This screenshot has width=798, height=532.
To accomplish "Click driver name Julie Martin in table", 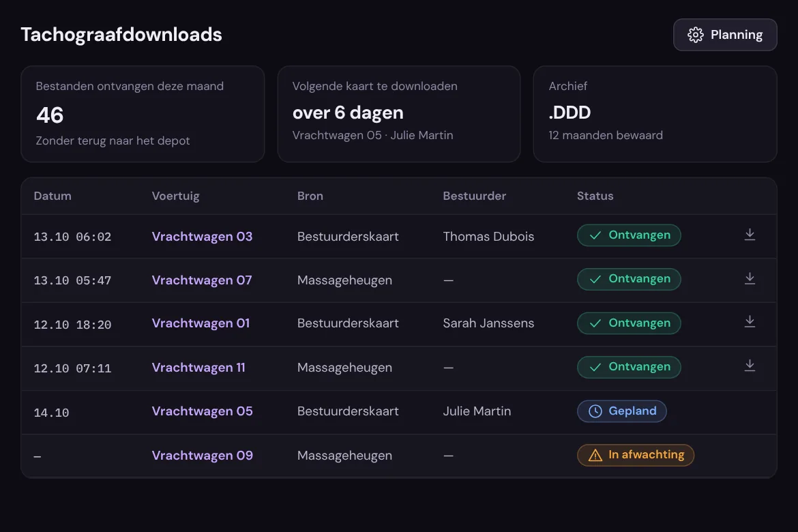I will click(477, 411).
